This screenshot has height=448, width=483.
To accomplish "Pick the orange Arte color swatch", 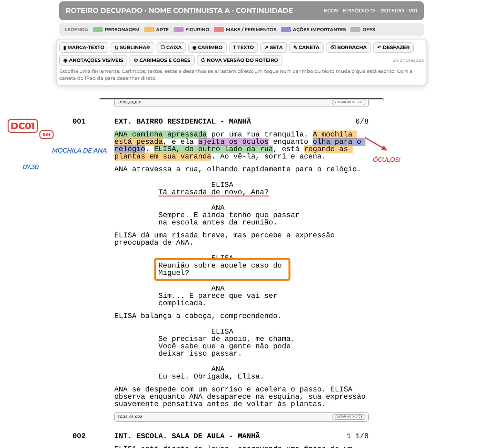I will tap(149, 30).
